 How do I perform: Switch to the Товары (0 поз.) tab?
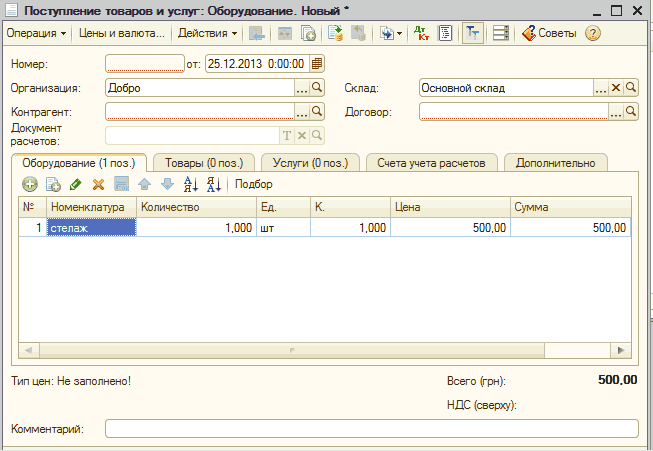pos(203,163)
